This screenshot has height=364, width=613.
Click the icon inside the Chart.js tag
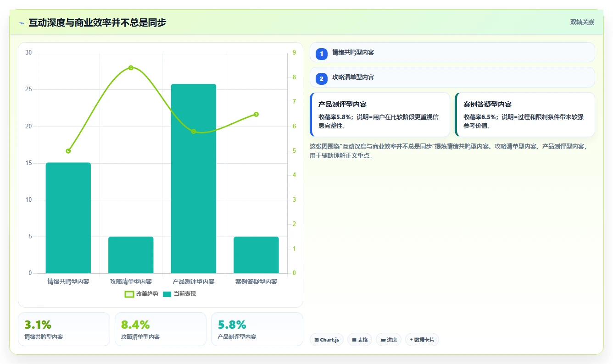pyautogui.click(x=317, y=340)
